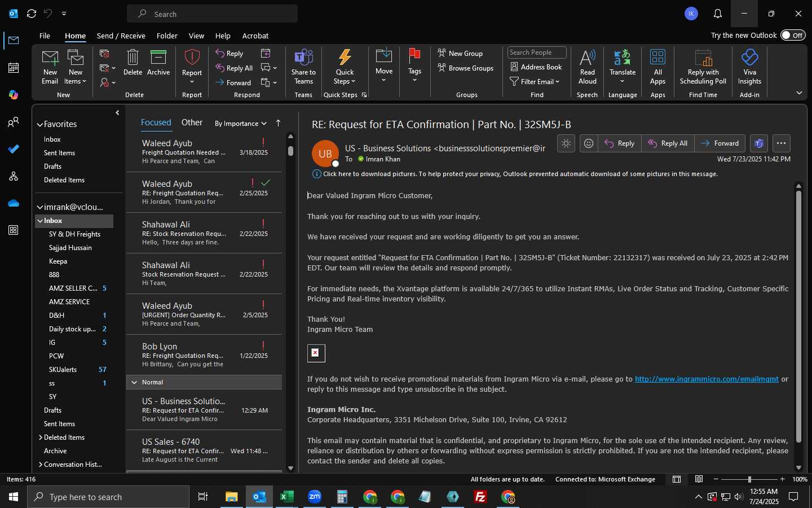Collapse the Favorites section
This screenshot has height=508, width=812.
[40, 125]
